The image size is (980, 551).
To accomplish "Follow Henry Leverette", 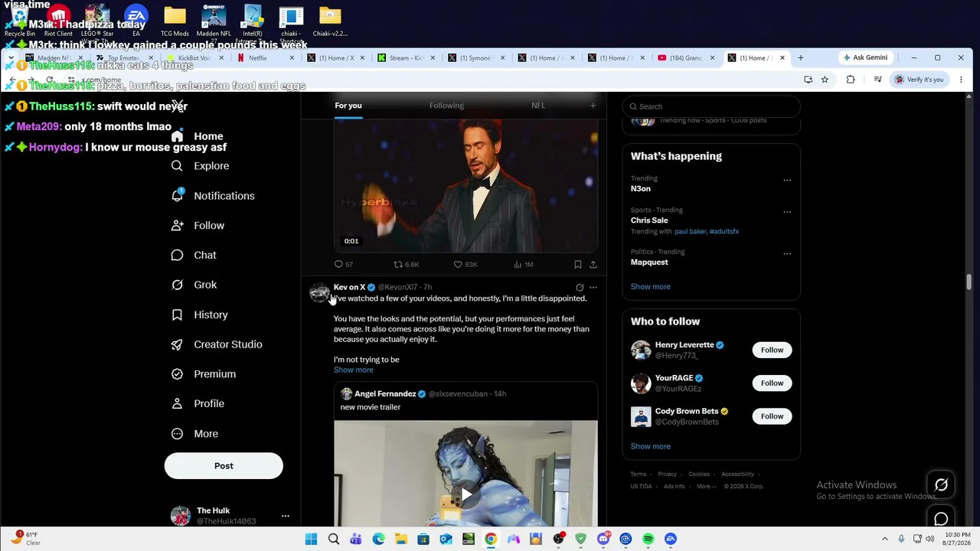I will 772,350.
